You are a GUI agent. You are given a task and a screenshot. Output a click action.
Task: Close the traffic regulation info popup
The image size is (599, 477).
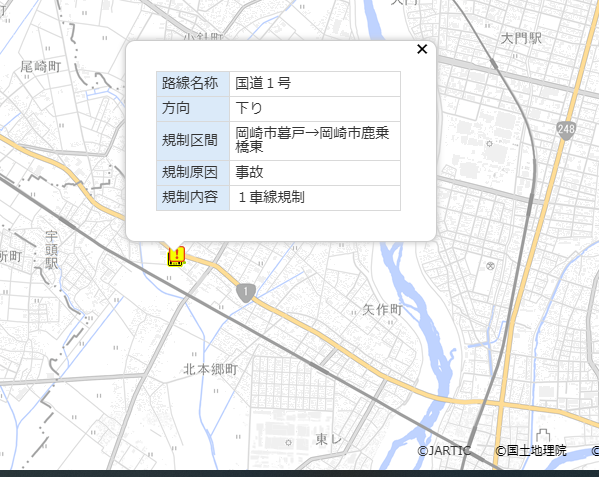pos(422,49)
